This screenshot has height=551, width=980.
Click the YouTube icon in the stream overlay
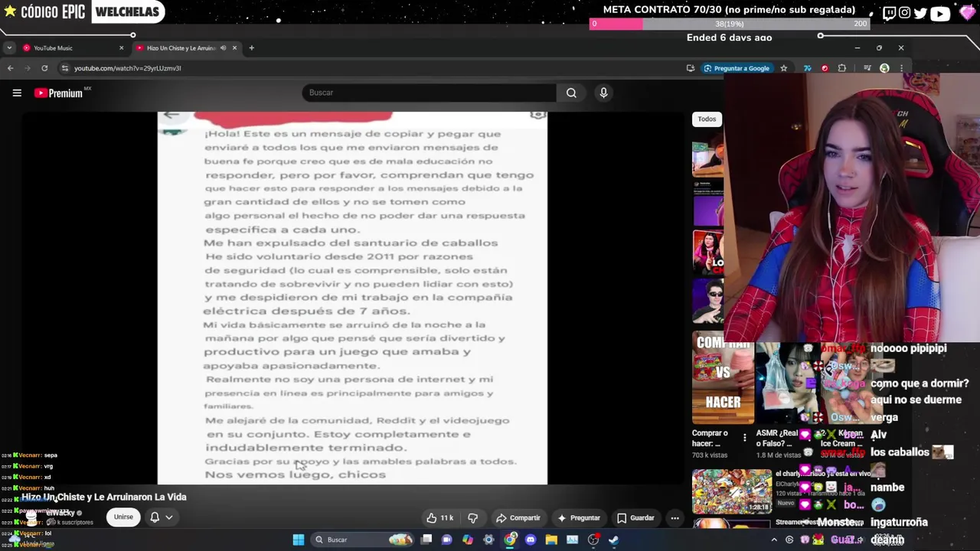click(939, 13)
